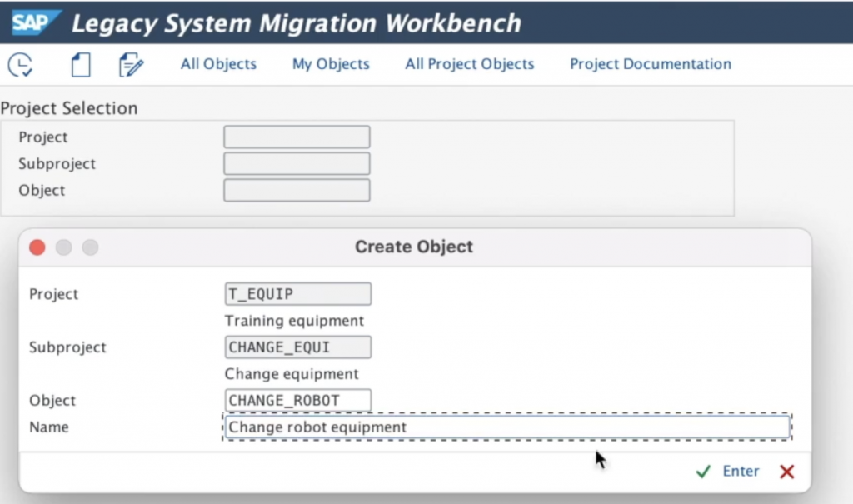Click the Change document pencil icon
The height and width of the screenshot is (504, 853).
131,64
